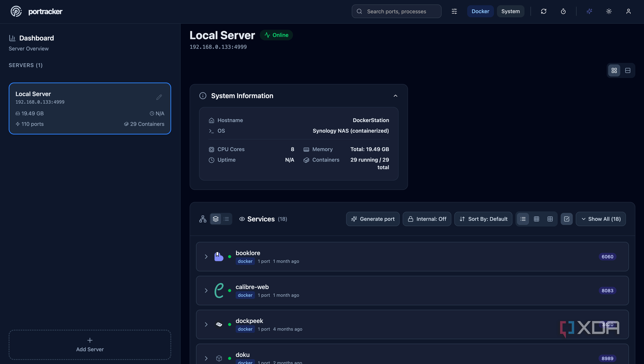Click the CPU Cores chip icon

tap(212, 149)
